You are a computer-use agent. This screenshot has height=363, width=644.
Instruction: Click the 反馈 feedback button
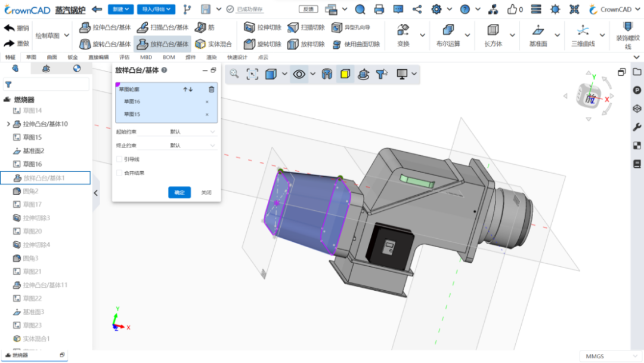tap(308, 9)
